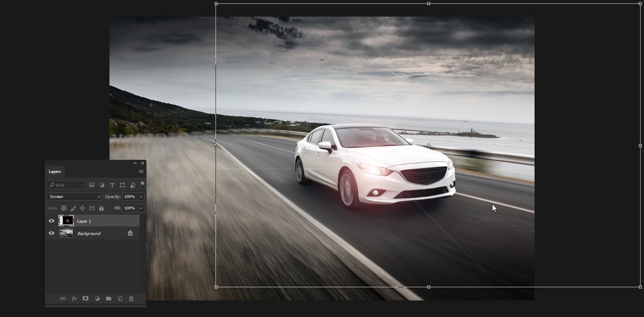Lock all layer attributes
Viewport: 644px width, 317px height.
pyautogui.click(x=101, y=208)
